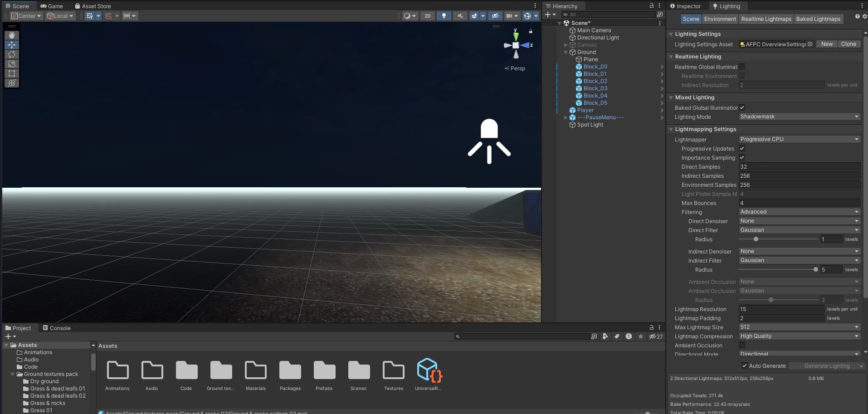
Task: Toggle 2D view mode
Action: click(x=427, y=15)
